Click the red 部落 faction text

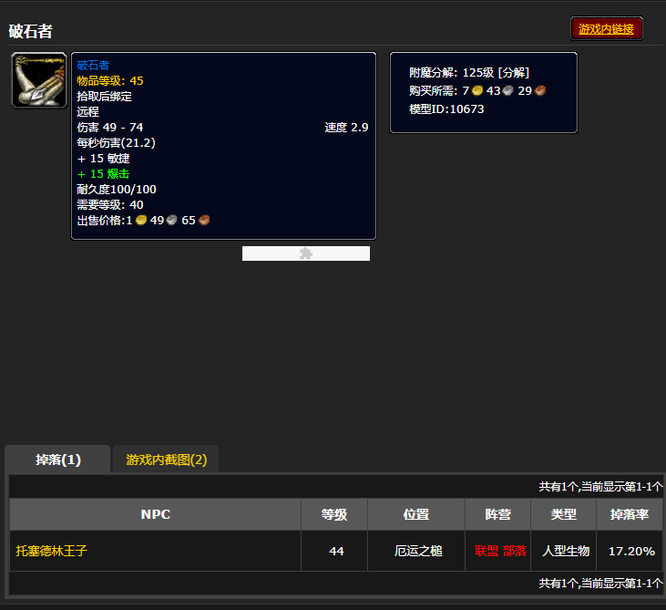tap(515, 551)
